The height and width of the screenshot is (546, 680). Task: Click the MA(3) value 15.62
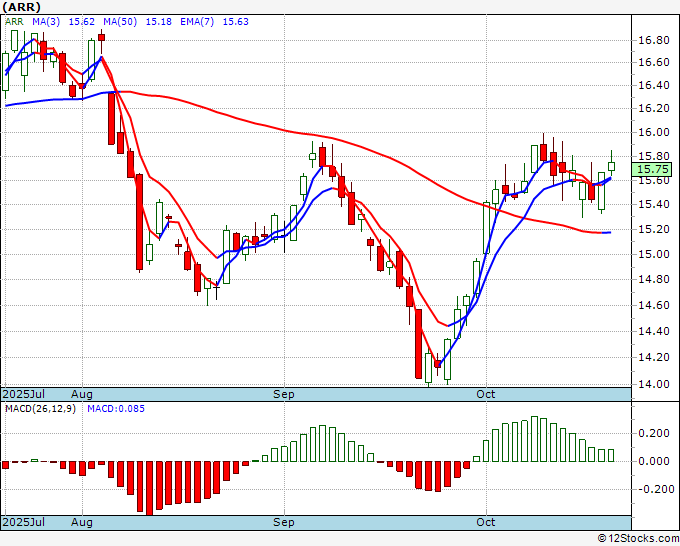coord(82,22)
